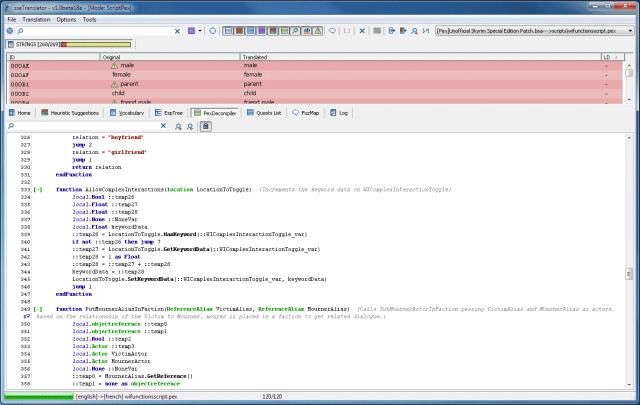Image resolution: width=640 pixels, height=405 pixels.
Task: Click the code view scrollbar thumb
Action: coord(629,274)
